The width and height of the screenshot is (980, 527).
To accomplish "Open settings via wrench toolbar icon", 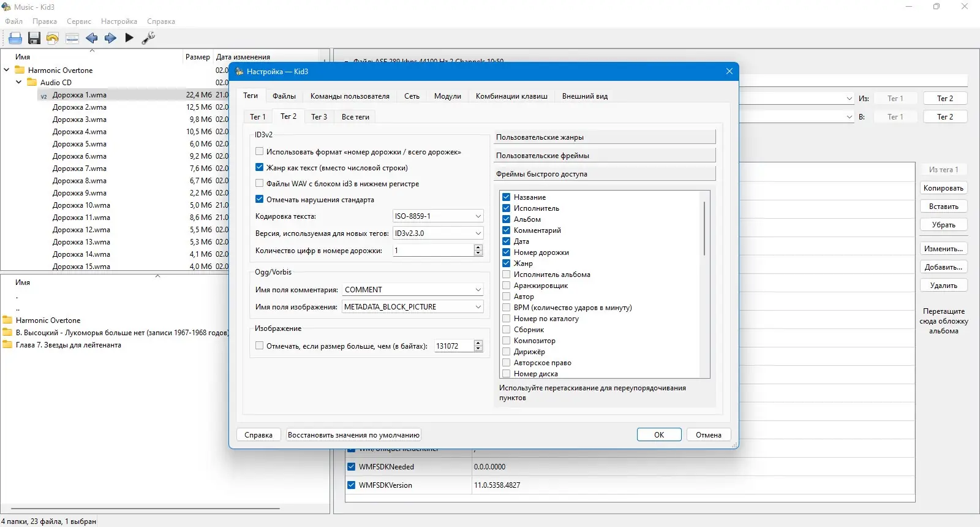I will [x=148, y=38].
